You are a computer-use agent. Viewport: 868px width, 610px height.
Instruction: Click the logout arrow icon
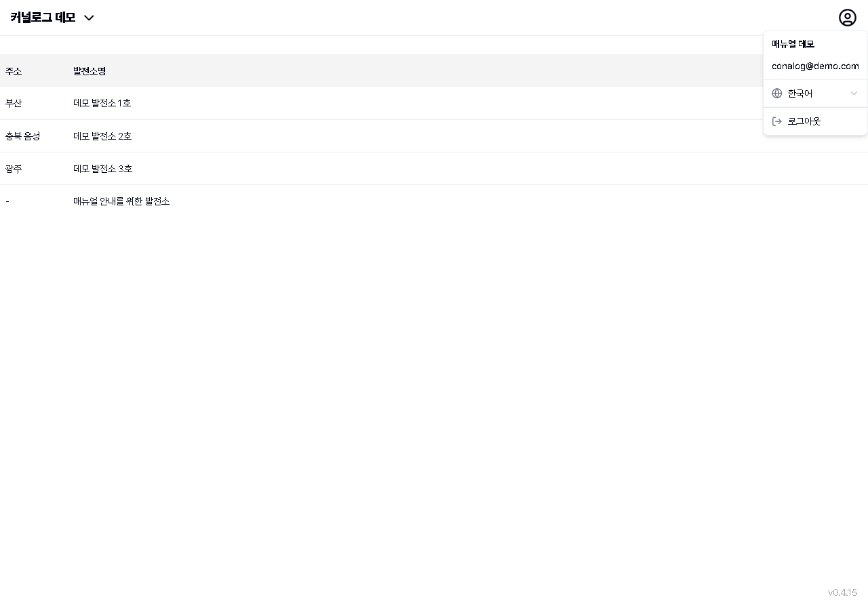pyautogui.click(x=777, y=121)
